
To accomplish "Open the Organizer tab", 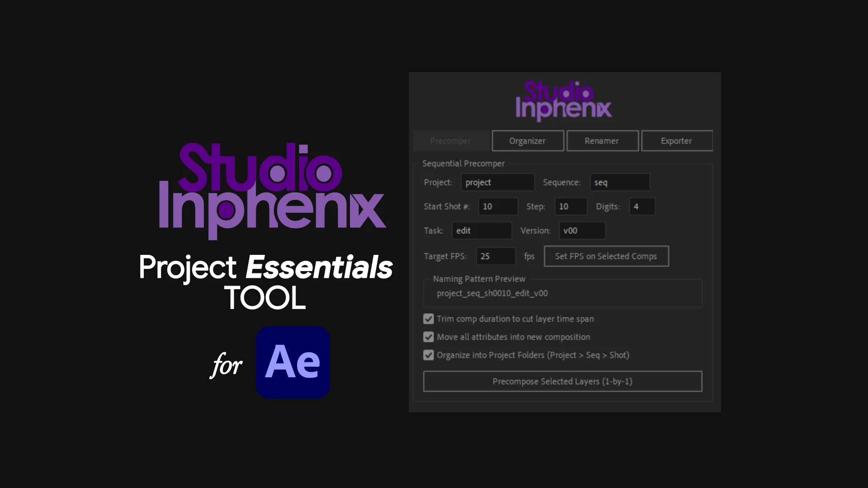I will (528, 141).
